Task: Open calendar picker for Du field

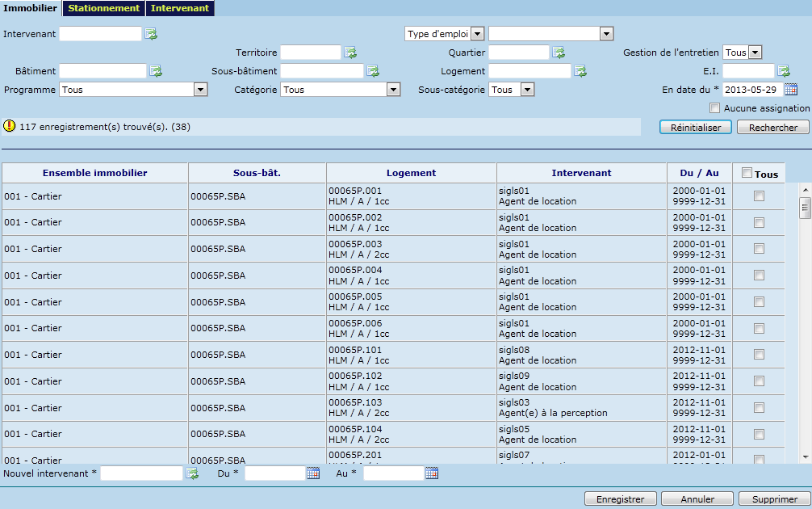Action: (313, 473)
